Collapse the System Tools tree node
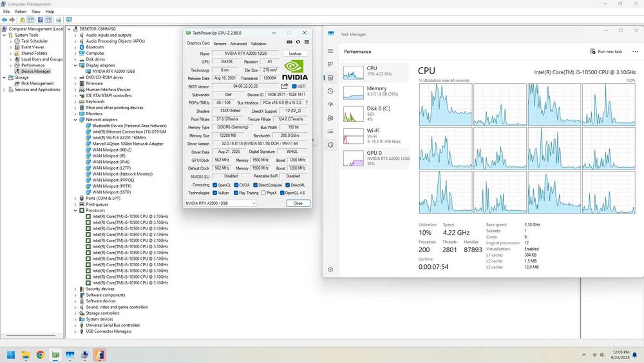Image resolution: width=644 pixels, height=363 pixels. pos(5,35)
